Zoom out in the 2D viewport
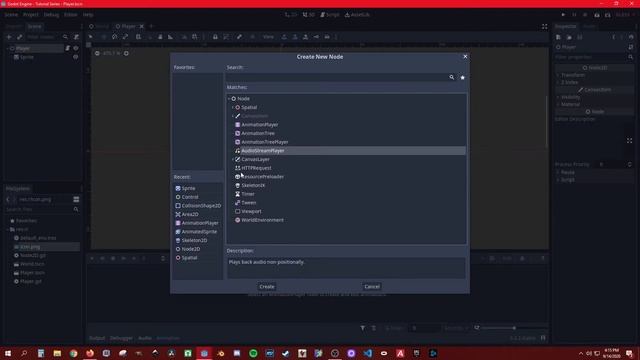The height and width of the screenshot is (360, 640). [x=97, y=53]
